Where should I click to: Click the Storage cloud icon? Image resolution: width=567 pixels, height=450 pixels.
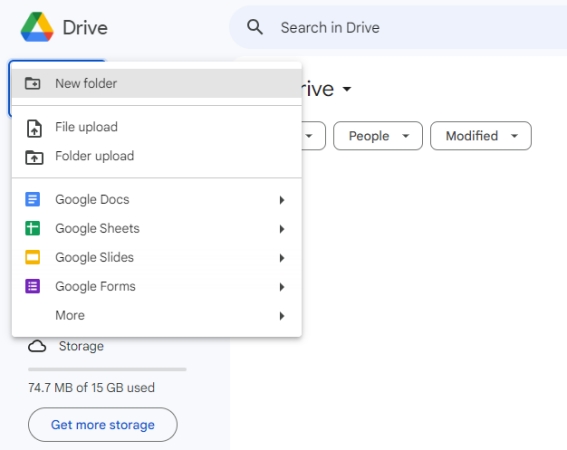tap(37, 346)
